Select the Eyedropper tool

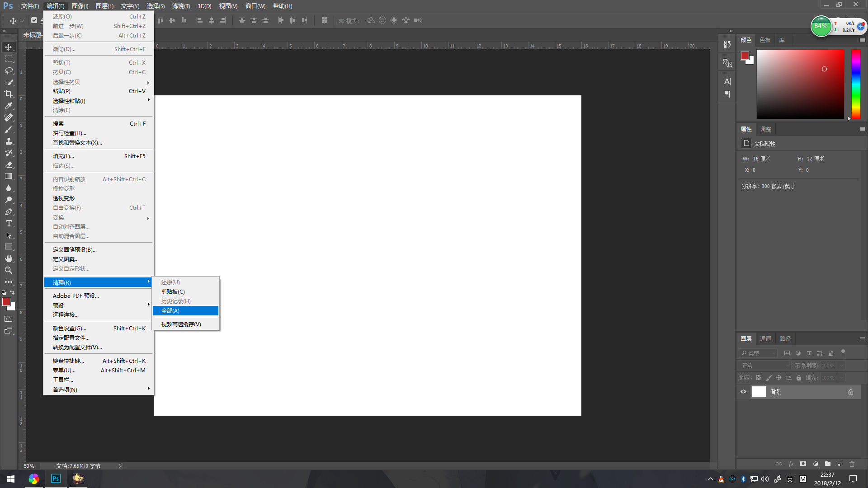coord(9,106)
